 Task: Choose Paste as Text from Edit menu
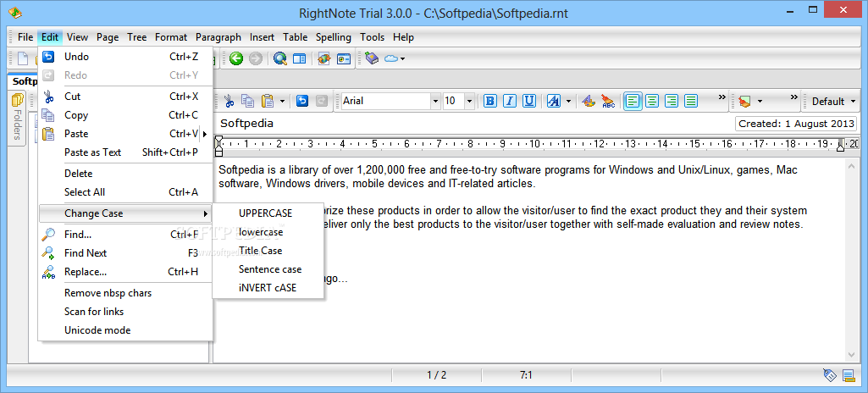pyautogui.click(x=125, y=152)
